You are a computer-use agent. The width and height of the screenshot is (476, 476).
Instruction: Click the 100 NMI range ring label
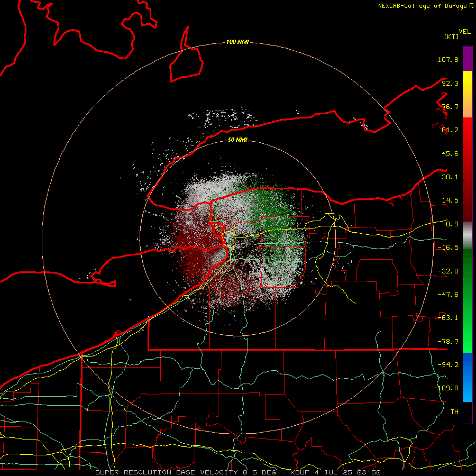(237, 42)
